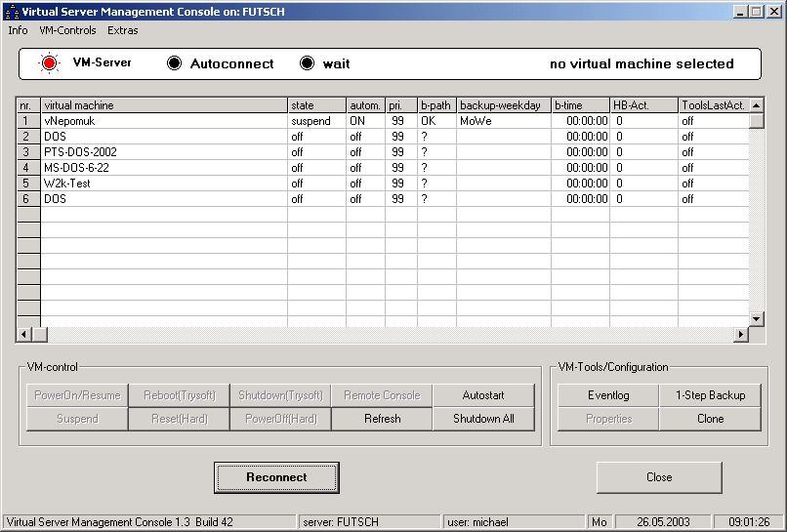This screenshot has height=532, width=787.
Task: Click the application icon in the title bar
Action: (x=11, y=12)
